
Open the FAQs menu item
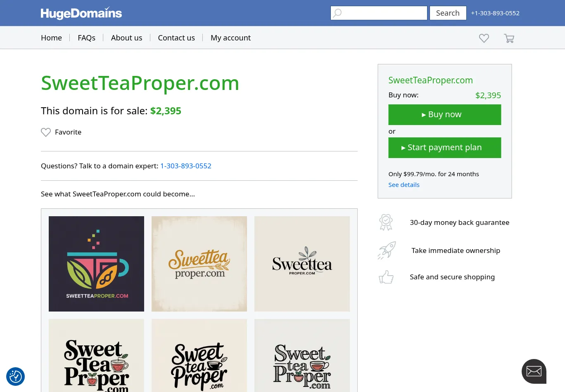86,38
